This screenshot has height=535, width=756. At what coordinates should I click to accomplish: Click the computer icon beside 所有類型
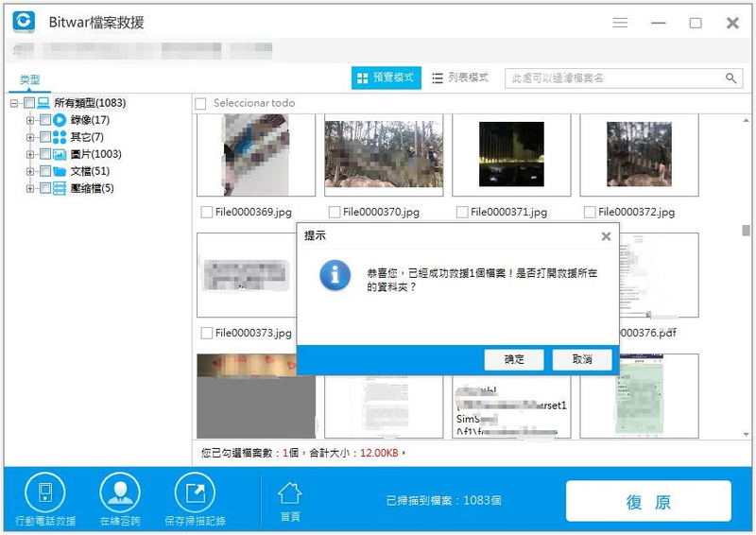(x=43, y=103)
